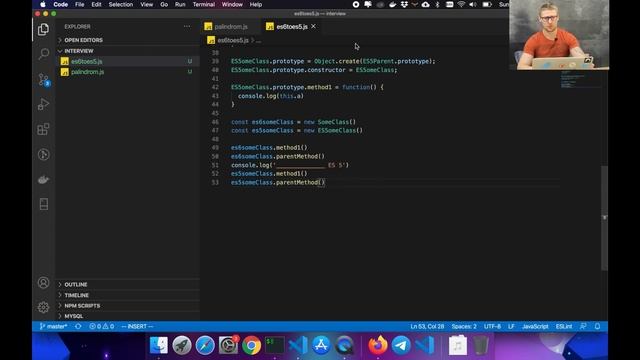The width and height of the screenshot is (640, 360).
Task: Expand the Timeline section
Action: (x=127, y=295)
